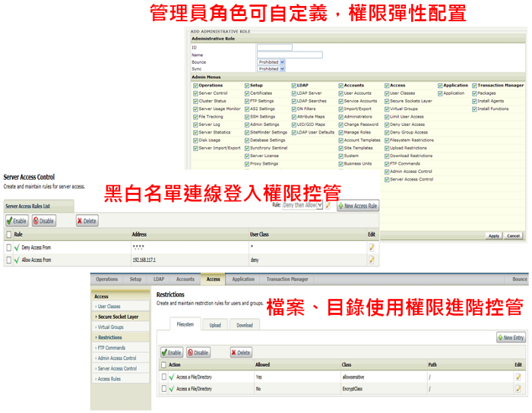Open the Transaction Manager menu tab

tap(287, 279)
